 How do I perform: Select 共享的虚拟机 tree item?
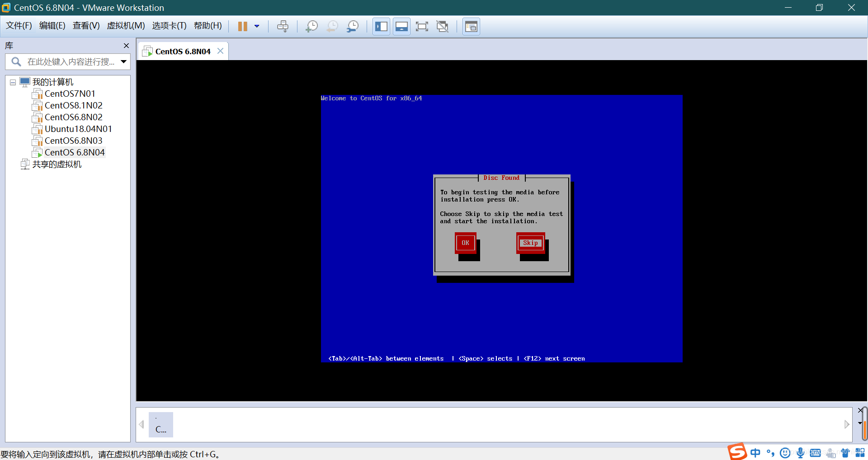(57, 164)
